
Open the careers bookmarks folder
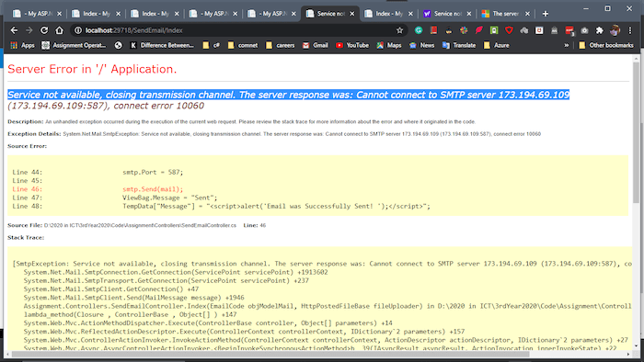click(x=281, y=45)
